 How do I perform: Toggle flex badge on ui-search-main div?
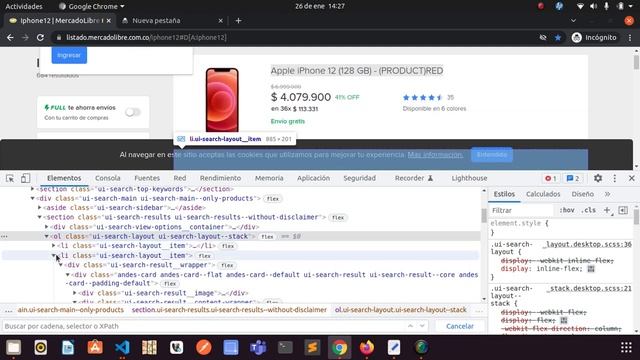pyautogui.click(x=273, y=199)
